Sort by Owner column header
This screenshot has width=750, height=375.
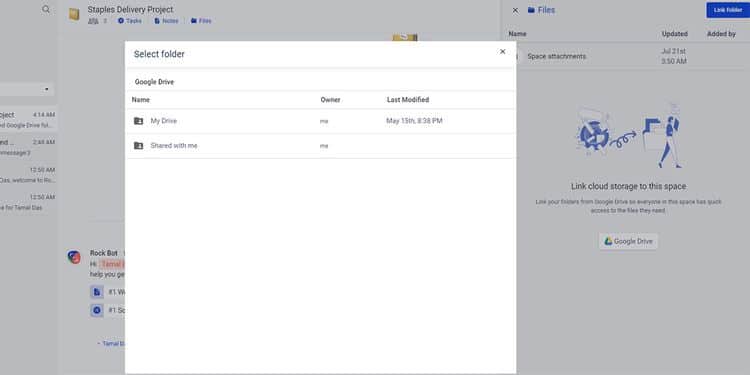[x=330, y=100]
